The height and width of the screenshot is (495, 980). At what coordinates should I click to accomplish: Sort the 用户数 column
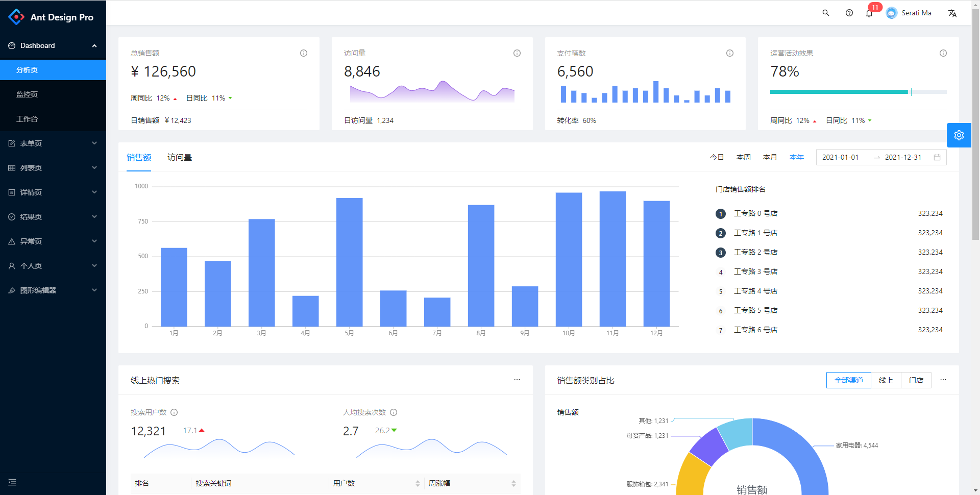coord(418,483)
